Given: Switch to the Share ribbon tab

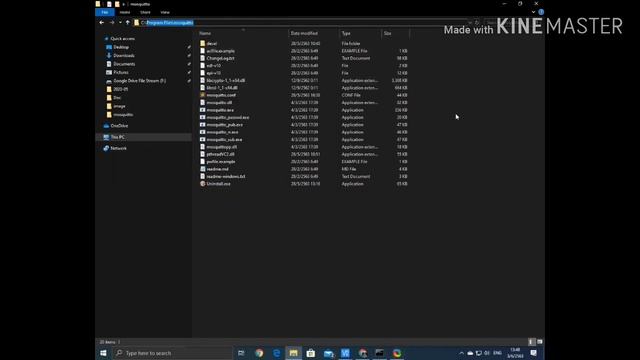Looking at the screenshot, I should [145, 12].
